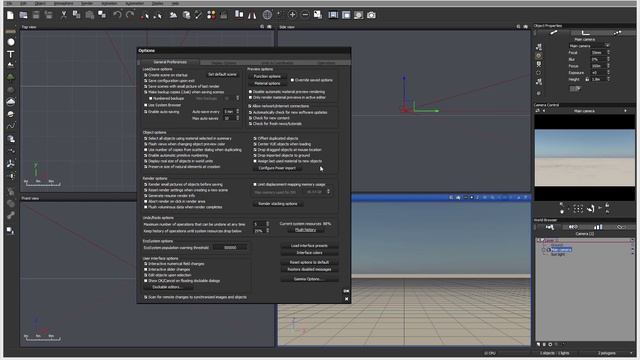Click the colored dots palette icon
The width and height of the screenshot is (640, 360).
tap(211, 16)
